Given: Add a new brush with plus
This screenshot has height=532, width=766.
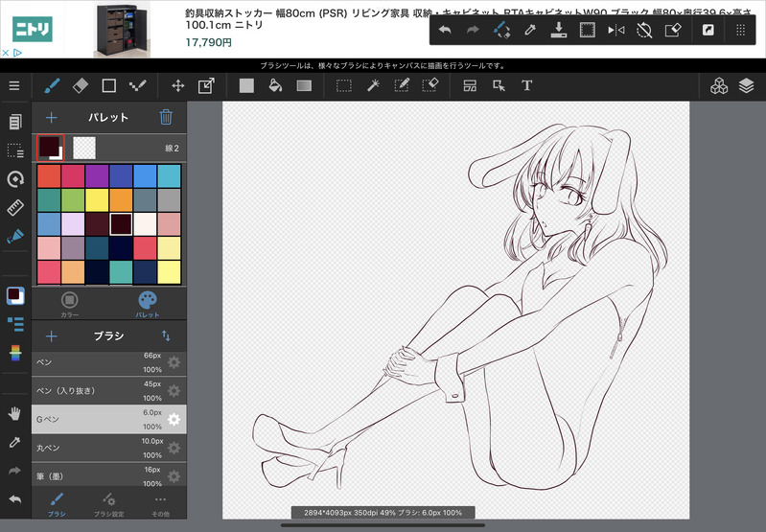Looking at the screenshot, I should tap(52, 336).
